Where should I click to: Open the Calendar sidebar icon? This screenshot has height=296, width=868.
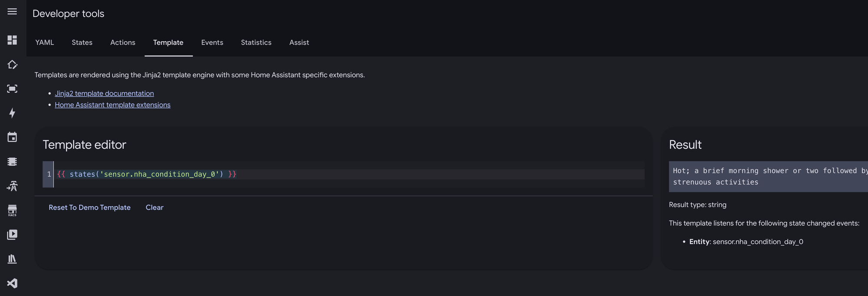click(x=12, y=137)
